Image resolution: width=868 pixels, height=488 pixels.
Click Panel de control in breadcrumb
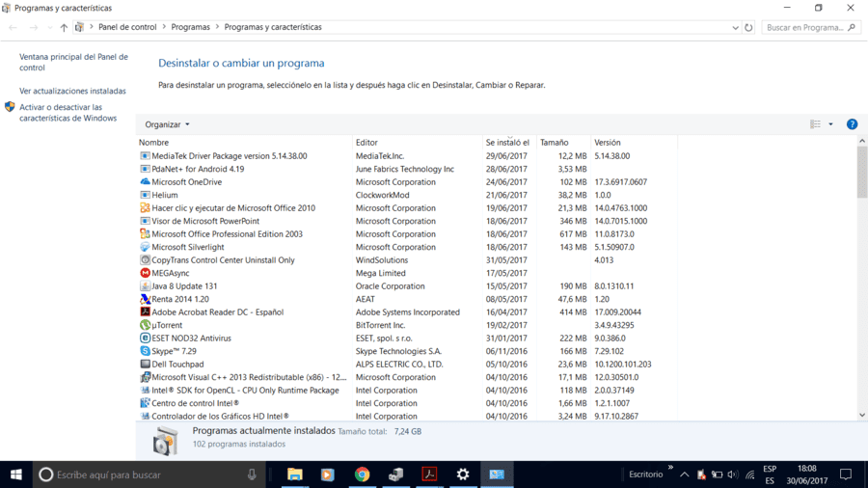coord(127,27)
